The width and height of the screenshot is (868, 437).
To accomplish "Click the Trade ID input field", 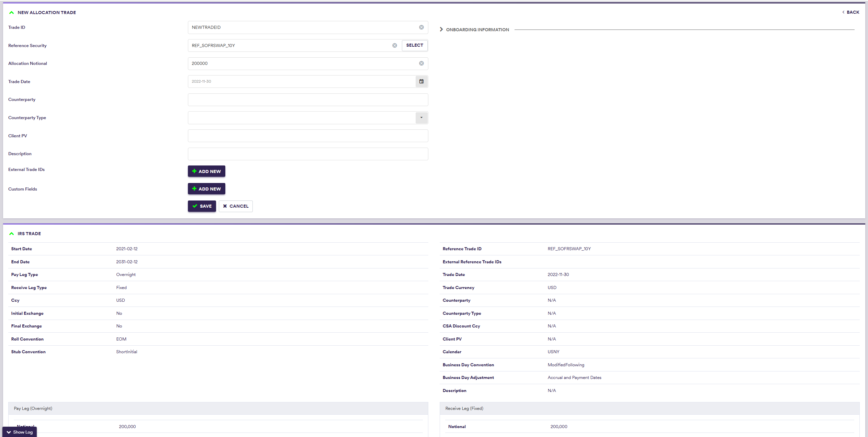I will 302,27.
